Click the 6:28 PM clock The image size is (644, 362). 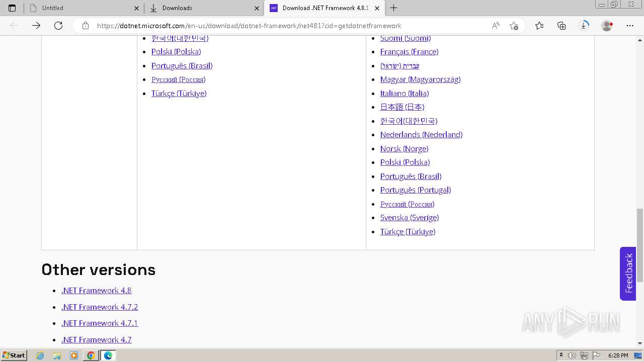618,355
